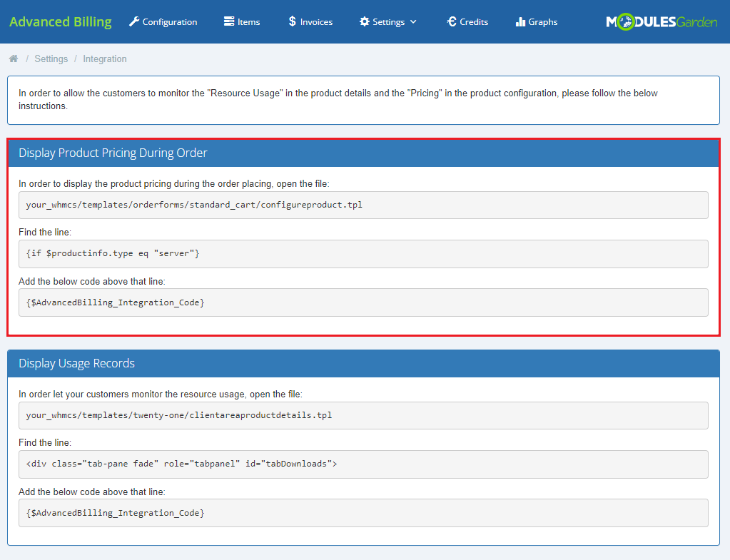Click the Invoices dollar icon
The height and width of the screenshot is (560, 730).
coord(292,21)
